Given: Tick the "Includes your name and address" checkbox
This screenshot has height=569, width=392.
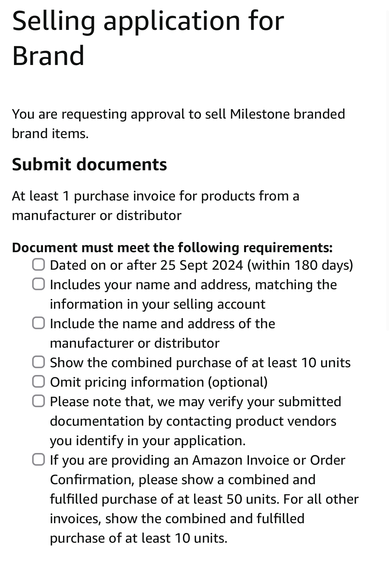Looking at the screenshot, I should click(x=38, y=284).
